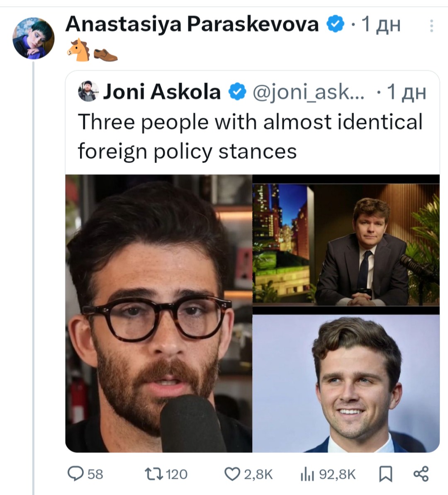
Task: Click Joni Askola's small avatar
Action: coord(88,92)
